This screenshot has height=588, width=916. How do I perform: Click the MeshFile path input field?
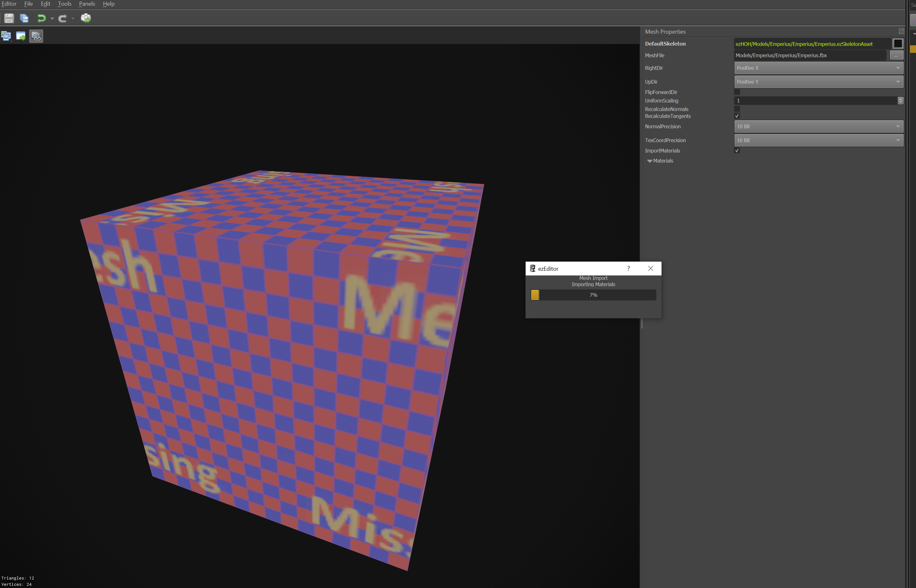(x=810, y=55)
